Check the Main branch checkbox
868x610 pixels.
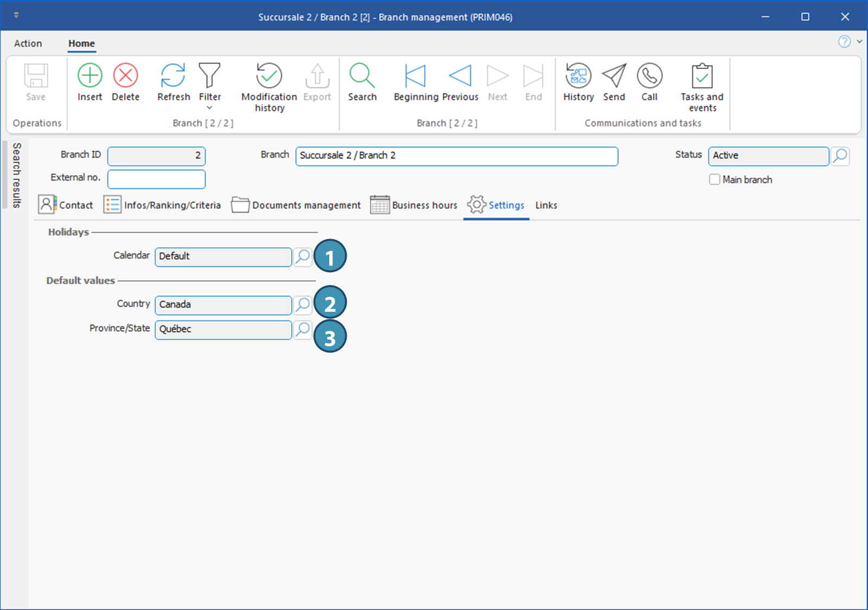tap(714, 179)
